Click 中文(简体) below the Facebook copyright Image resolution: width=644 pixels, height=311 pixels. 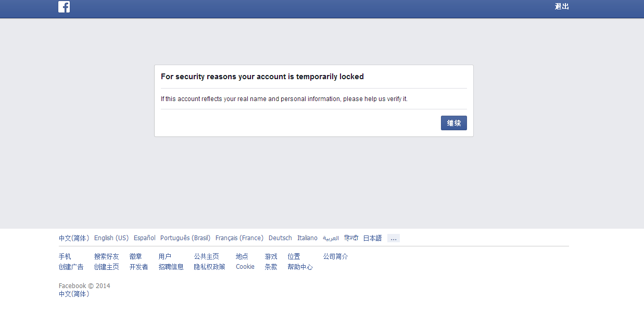(74, 294)
